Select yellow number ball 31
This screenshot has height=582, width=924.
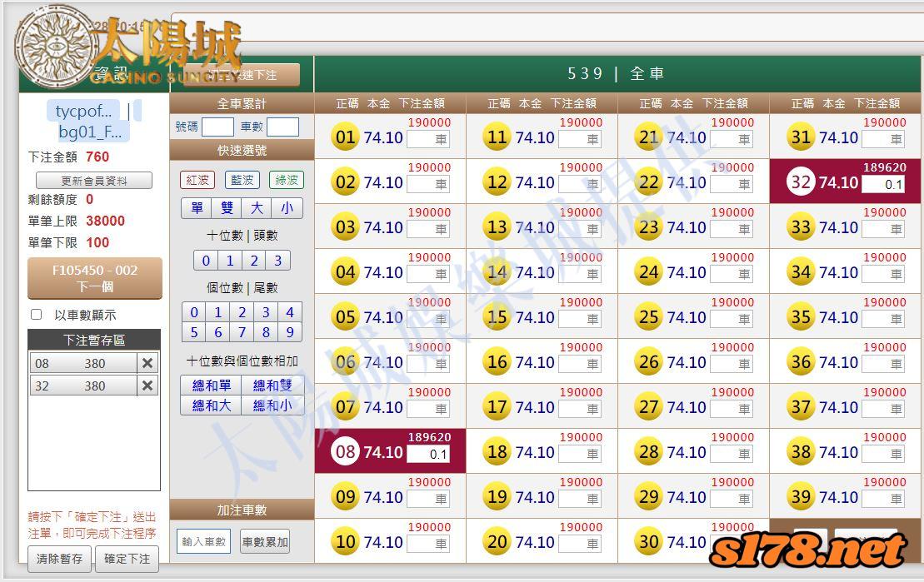point(801,137)
